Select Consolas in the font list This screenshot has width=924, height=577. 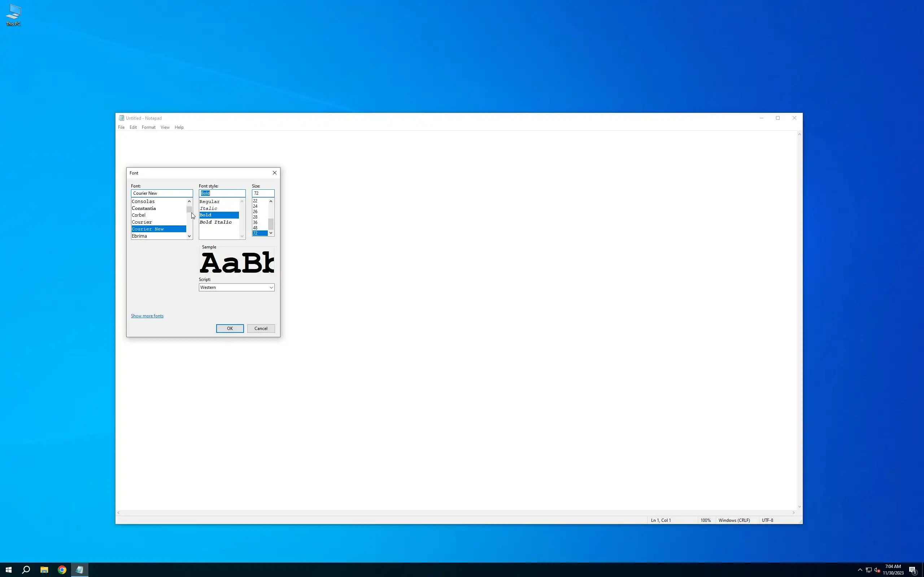tap(143, 202)
